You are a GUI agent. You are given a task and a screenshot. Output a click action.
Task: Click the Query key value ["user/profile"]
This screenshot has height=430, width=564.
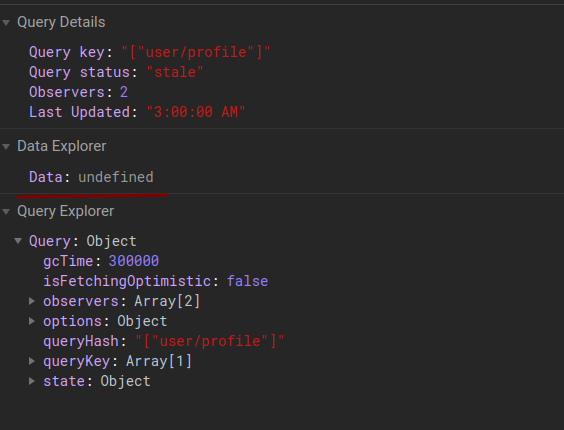click(196, 52)
